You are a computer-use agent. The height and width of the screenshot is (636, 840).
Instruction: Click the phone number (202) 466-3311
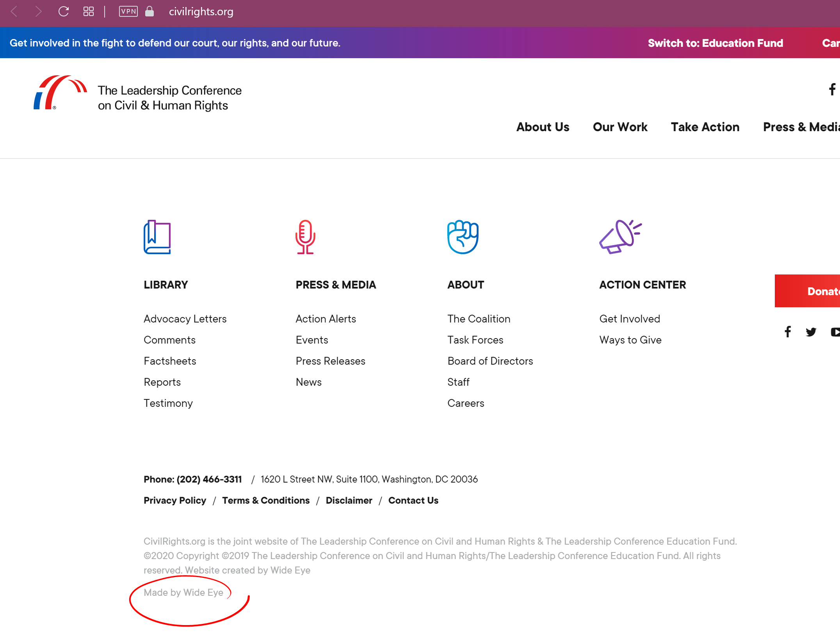(x=209, y=479)
